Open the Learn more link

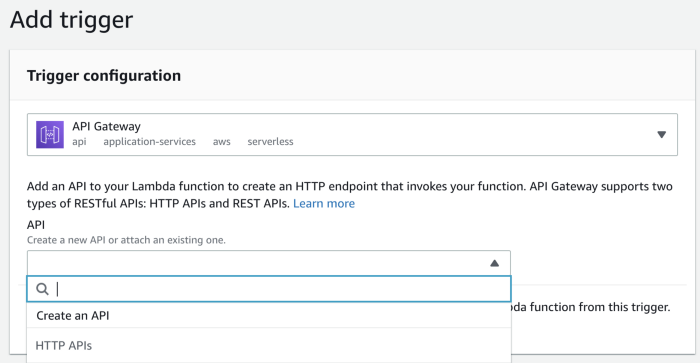click(324, 204)
